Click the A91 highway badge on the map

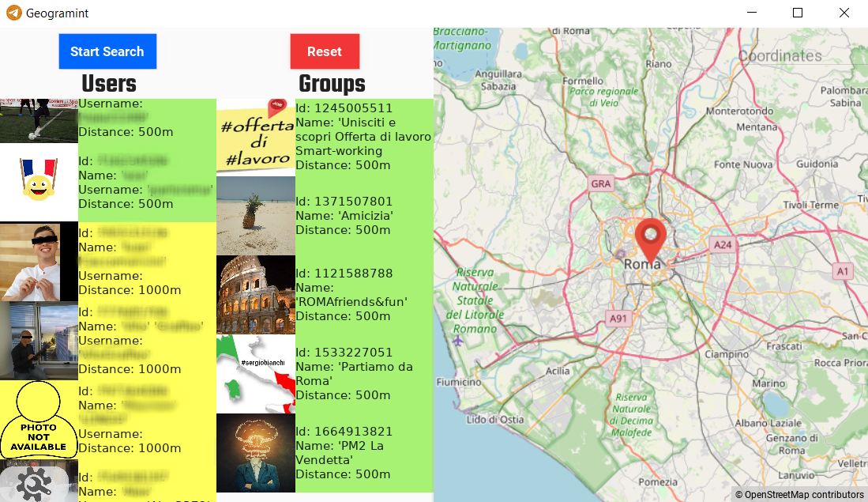pyautogui.click(x=618, y=318)
